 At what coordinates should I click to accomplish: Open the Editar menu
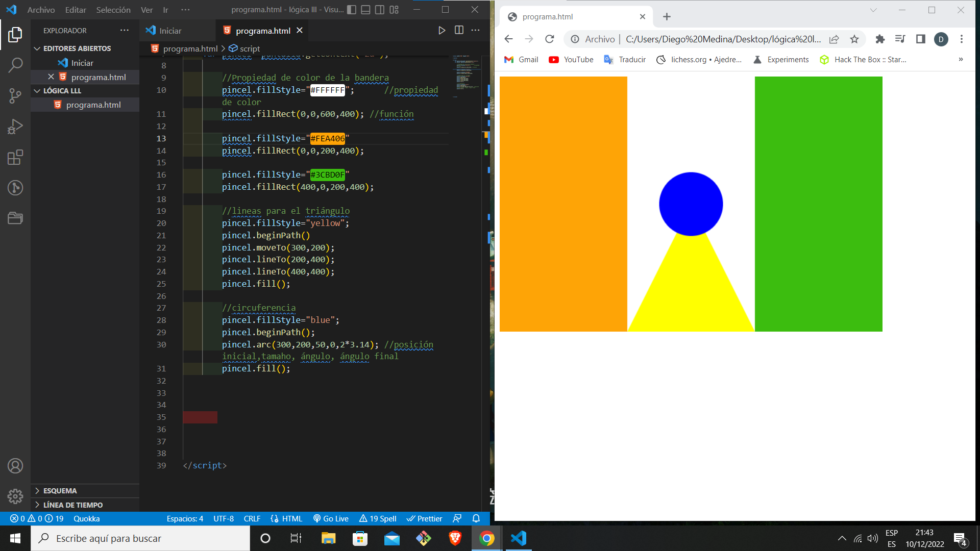[x=76, y=10]
